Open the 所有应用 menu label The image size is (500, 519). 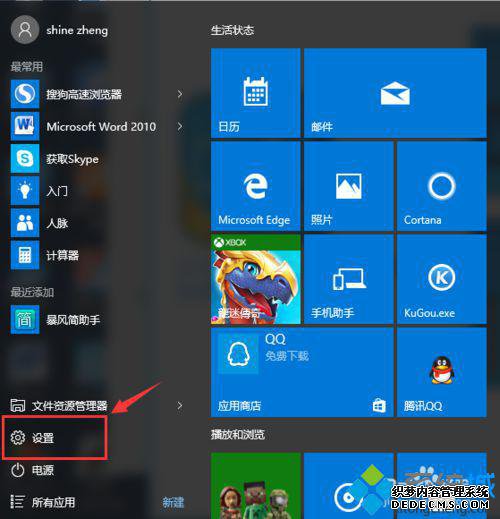click(x=53, y=502)
